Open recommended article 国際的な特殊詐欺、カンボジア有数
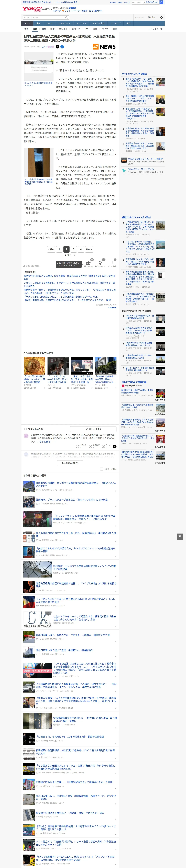The image size is (186, 868). pos(76,484)
